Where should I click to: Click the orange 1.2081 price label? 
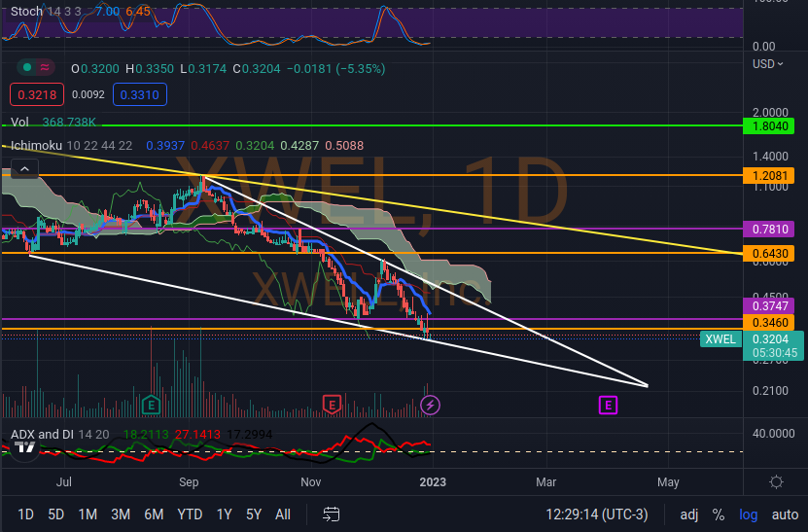[x=769, y=176]
